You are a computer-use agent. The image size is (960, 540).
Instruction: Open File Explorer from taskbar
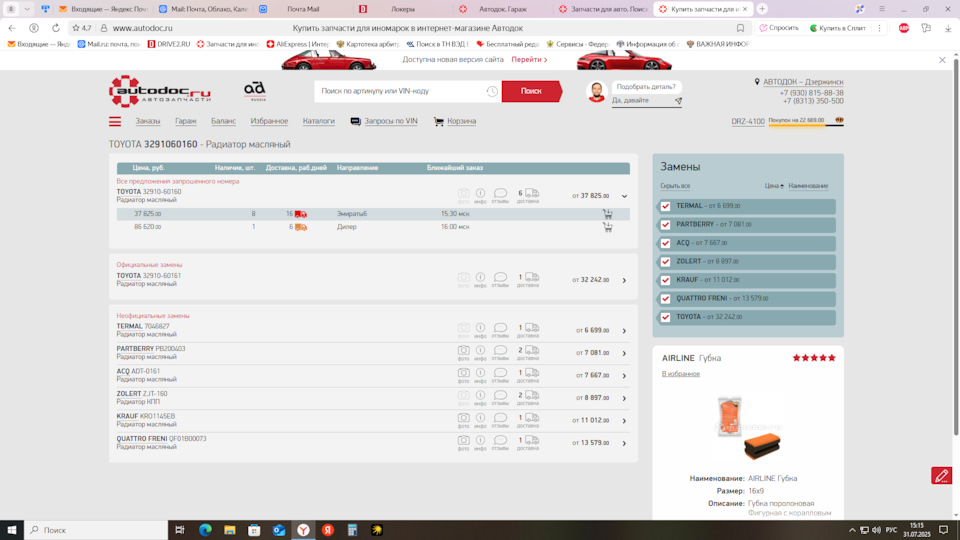[230, 530]
